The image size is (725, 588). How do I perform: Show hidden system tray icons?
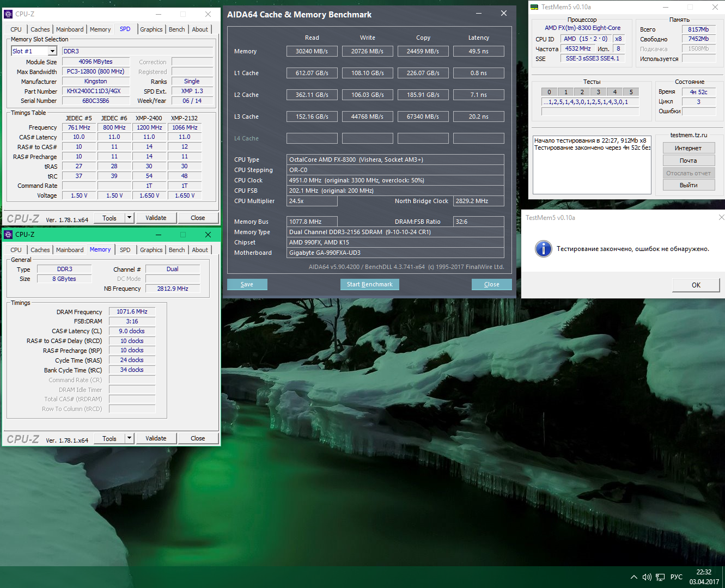pyautogui.click(x=633, y=577)
